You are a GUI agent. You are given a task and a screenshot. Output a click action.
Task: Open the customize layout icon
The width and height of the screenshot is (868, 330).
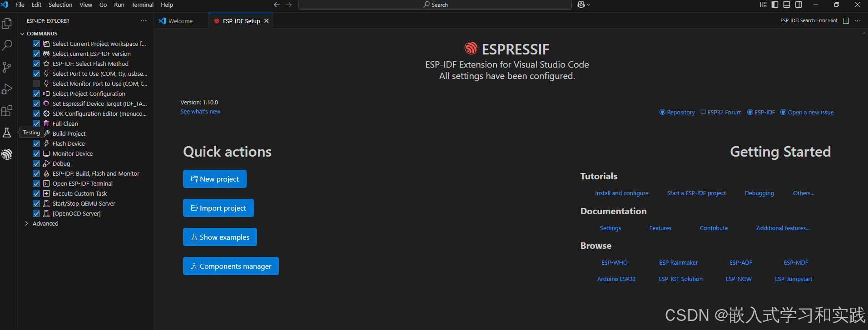click(x=763, y=5)
